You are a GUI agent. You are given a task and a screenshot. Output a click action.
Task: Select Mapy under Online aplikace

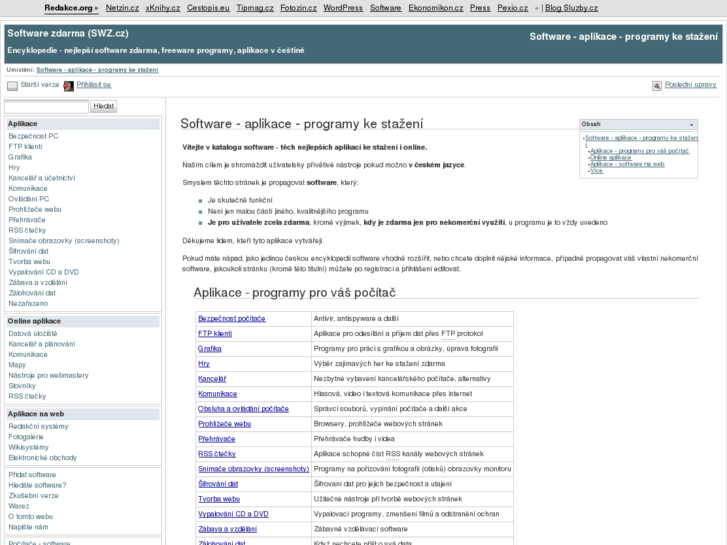(x=17, y=365)
